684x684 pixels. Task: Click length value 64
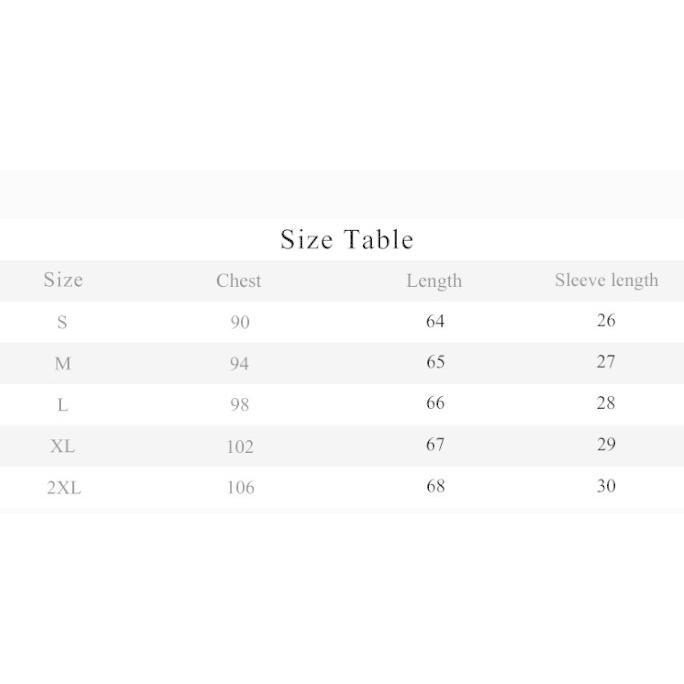[435, 321]
